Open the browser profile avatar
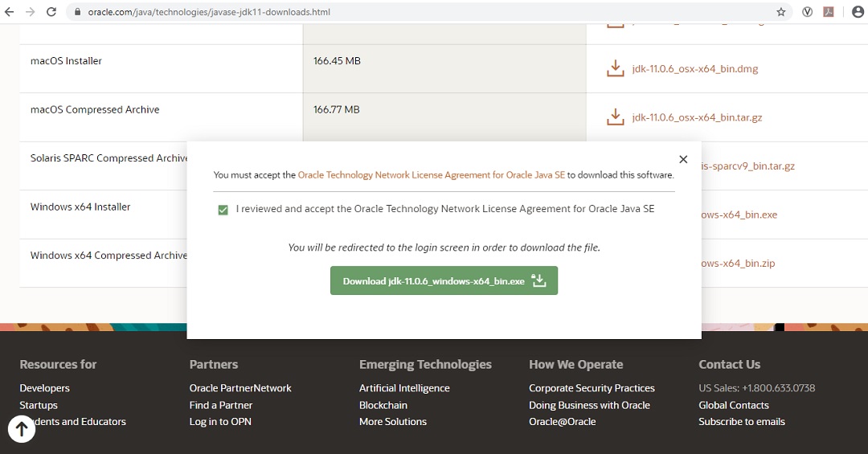 (858, 11)
